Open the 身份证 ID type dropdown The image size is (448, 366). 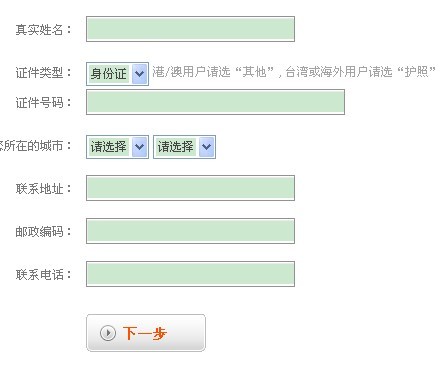point(117,74)
